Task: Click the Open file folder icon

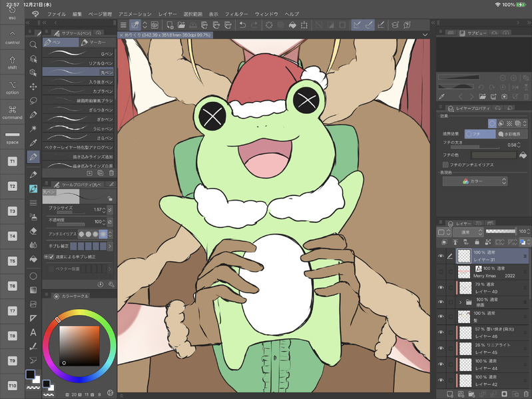Action: (x=181, y=25)
